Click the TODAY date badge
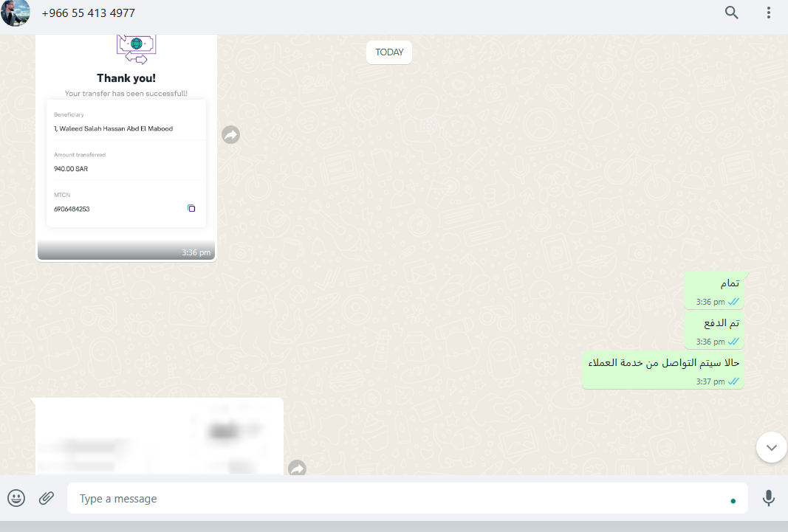Screen dimensions: 788x532 pos(389,52)
